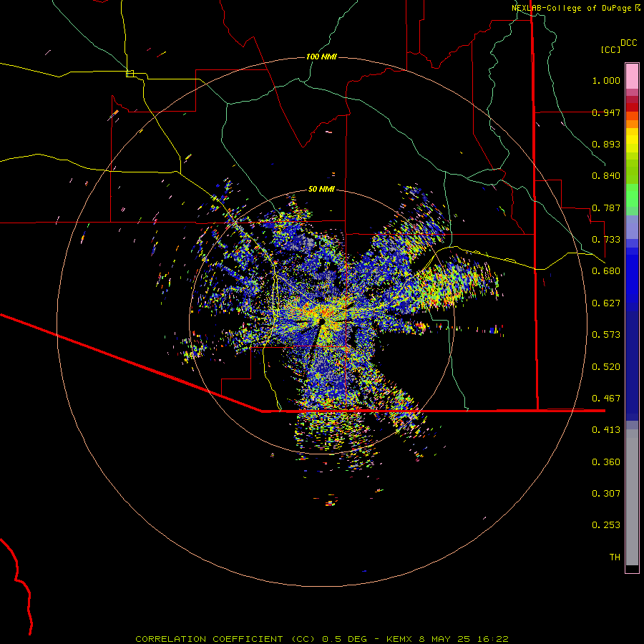The width and height of the screenshot is (644, 644).
Task: Click the small yellow square city marker
Action: 130,74
